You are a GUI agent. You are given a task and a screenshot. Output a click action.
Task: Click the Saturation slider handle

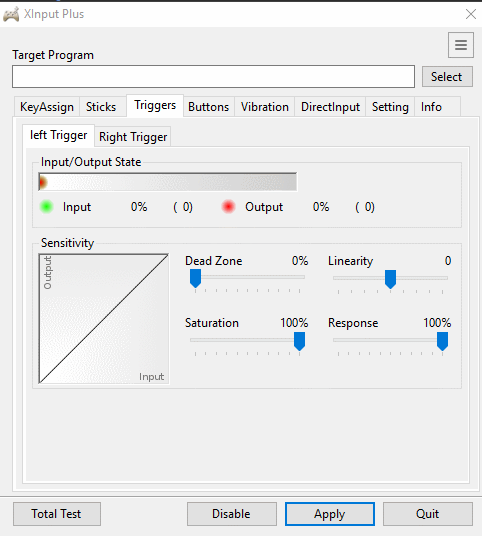(299, 341)
